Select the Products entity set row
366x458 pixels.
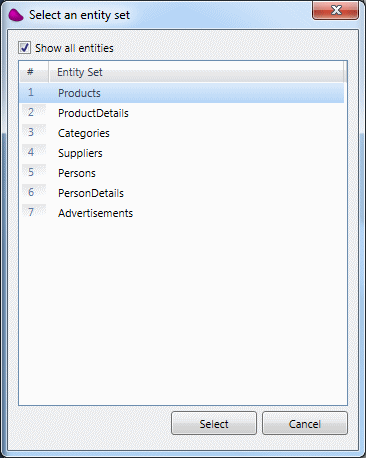182,93
